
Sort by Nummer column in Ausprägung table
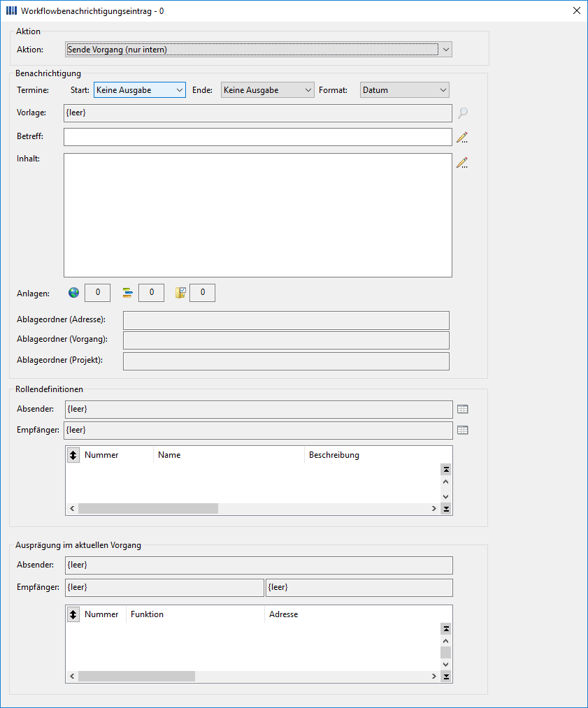(x=103, y=614)
